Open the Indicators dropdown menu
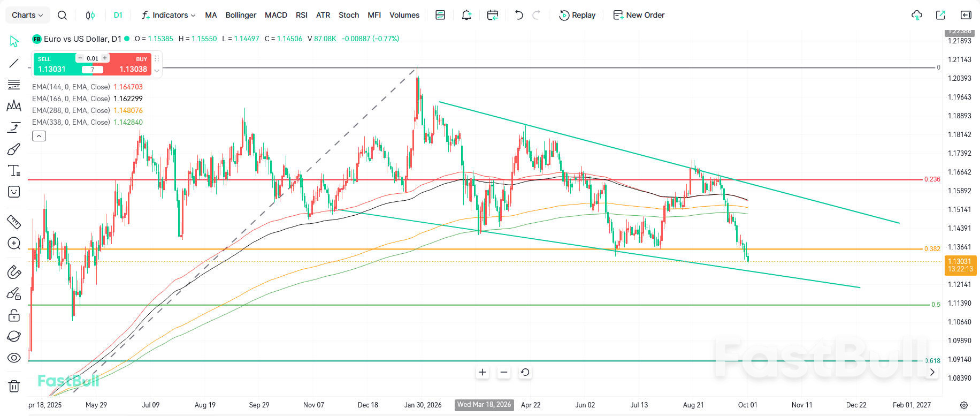Viewport: 980px width, 416px height. (169, 15)
